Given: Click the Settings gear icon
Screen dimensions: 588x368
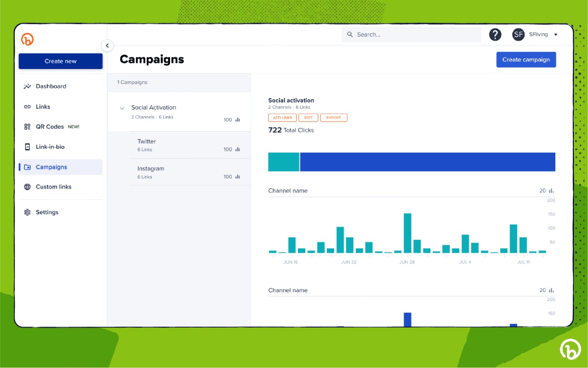Looking at the screenshot, I should click(x=27, y=212).
